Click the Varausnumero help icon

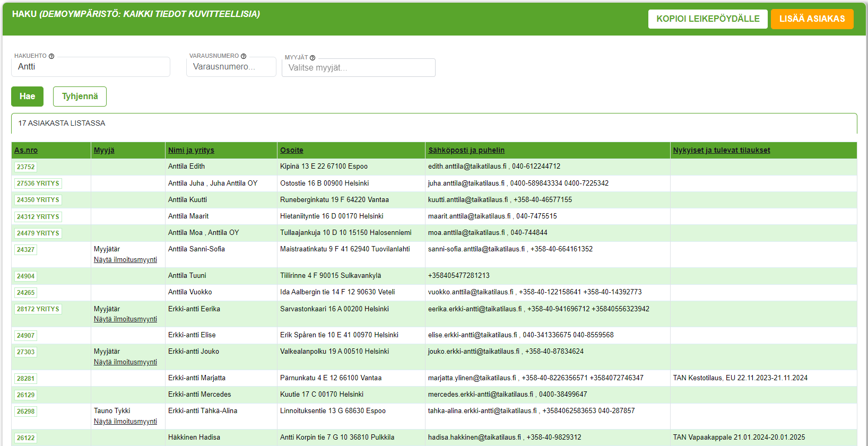[x=244, y=56]
